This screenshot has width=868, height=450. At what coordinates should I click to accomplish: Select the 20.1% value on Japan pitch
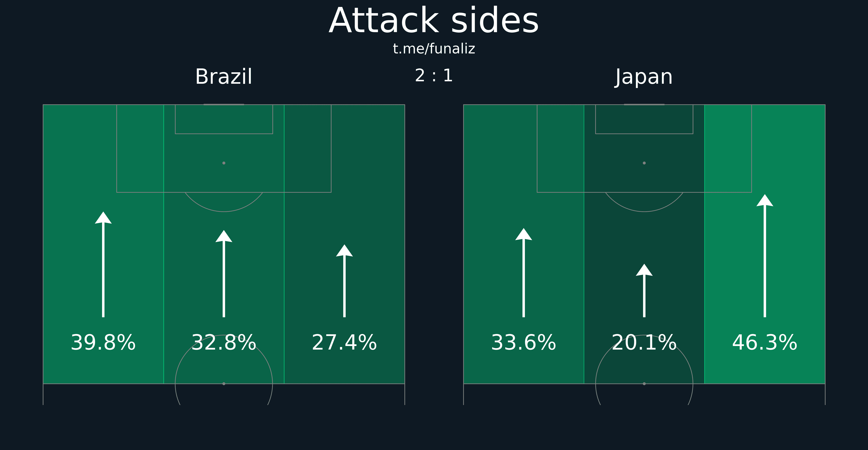(x=644, y=343)
